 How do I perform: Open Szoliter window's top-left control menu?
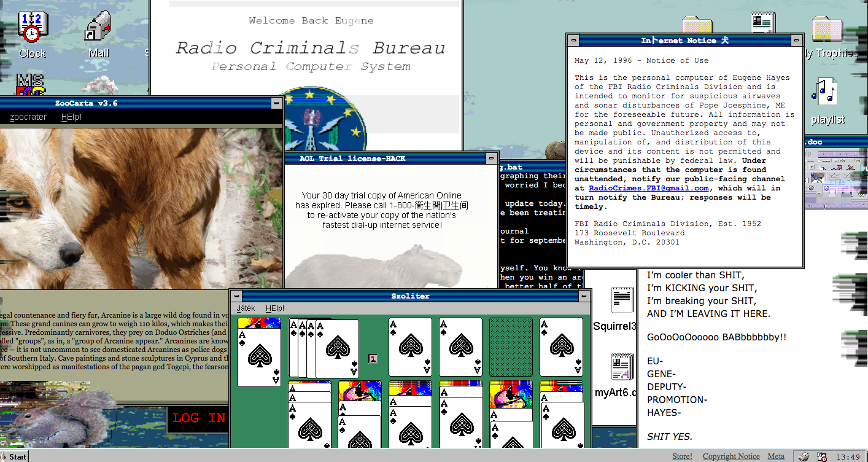237,296
